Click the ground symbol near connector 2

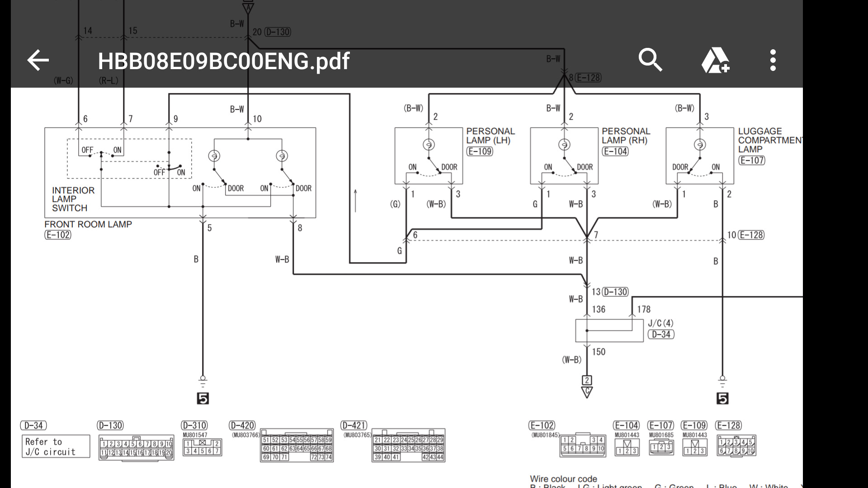pos(587,394)
